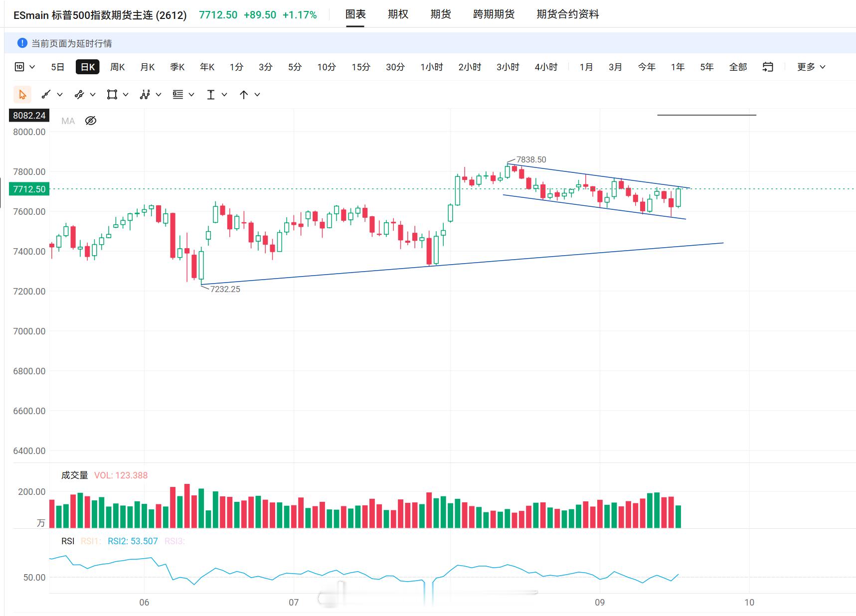Screen dimensions: 856x616
Task: Select the rectangle shape tool
Action: (112, 95)
